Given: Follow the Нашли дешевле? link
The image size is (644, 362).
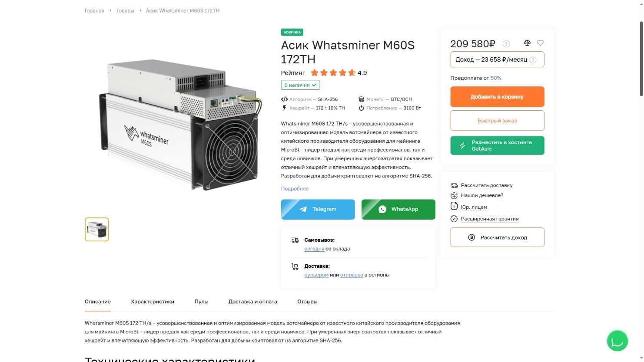Looking at the screenshot, I should [482, 195].
